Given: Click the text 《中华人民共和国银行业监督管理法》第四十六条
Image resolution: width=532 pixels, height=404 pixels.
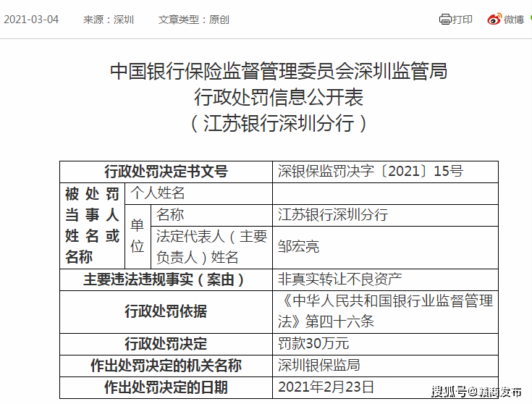Looking at the screenshot, I should click(385, 311).
